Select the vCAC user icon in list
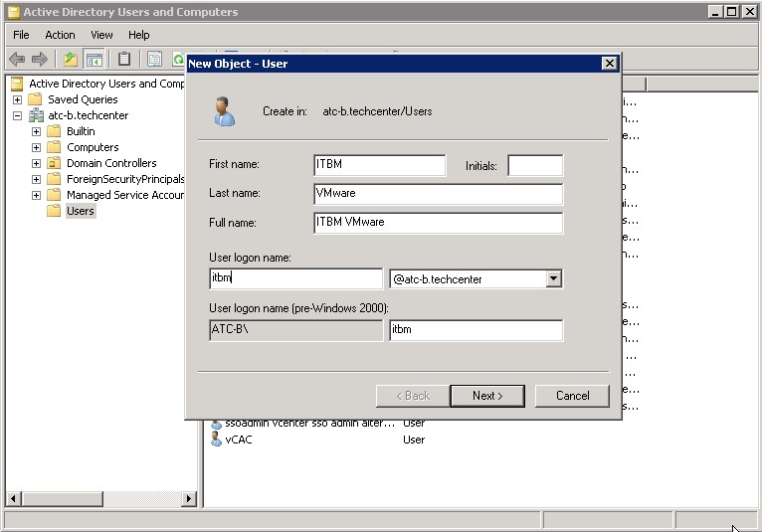Viewport: 762px width, 532px height. pyautogui.click(x=216, y=439)
